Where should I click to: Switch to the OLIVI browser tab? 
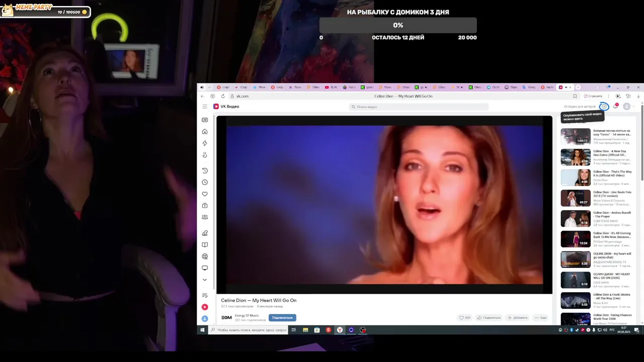coord(494,87)
